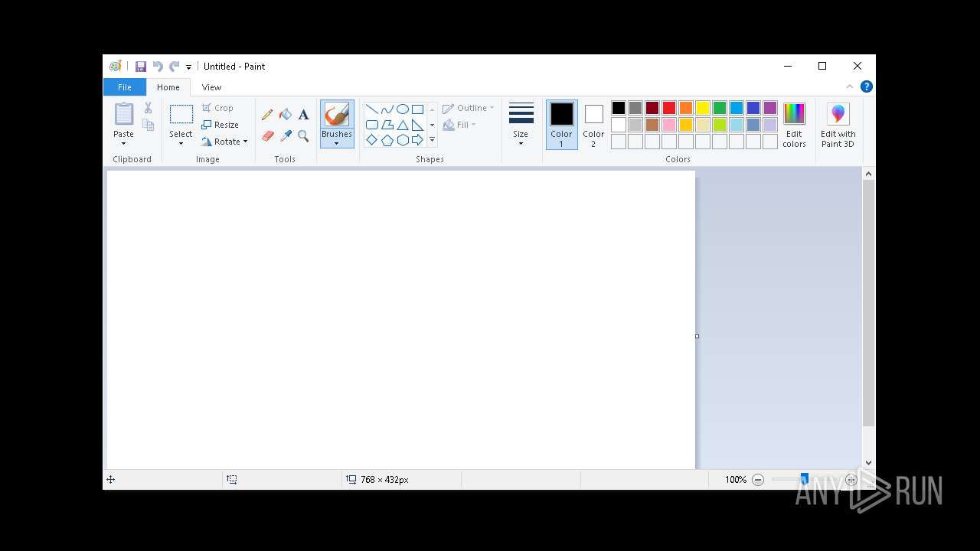Click the vertical scrollbar down arrow
Screen dimensions: 980x551
868,462
